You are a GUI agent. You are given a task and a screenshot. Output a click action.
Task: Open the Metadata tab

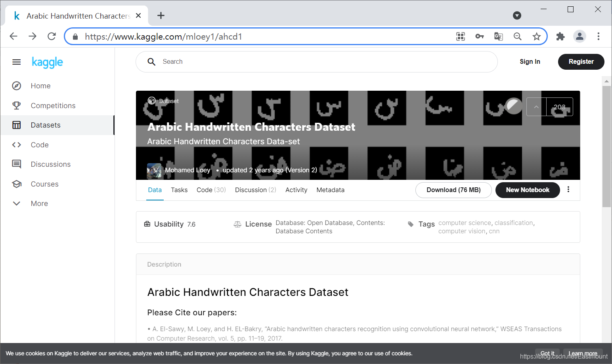click(331, 190)
